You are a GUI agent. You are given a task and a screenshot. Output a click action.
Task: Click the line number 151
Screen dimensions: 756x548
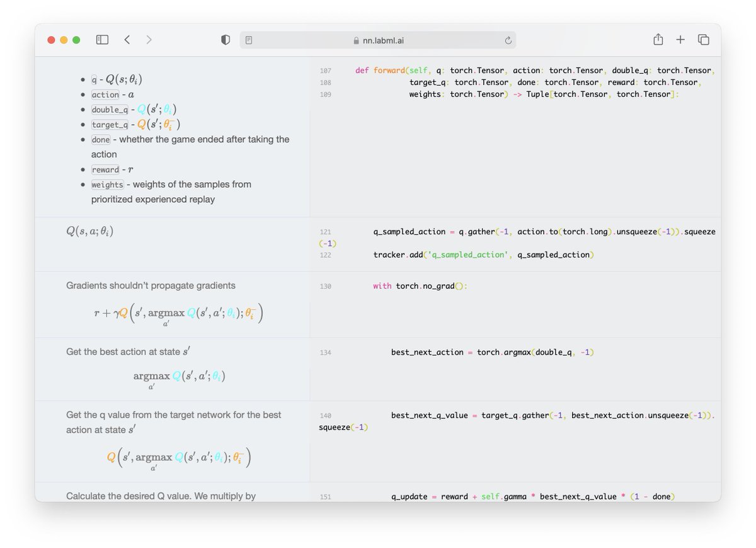[x=325, y=498]
